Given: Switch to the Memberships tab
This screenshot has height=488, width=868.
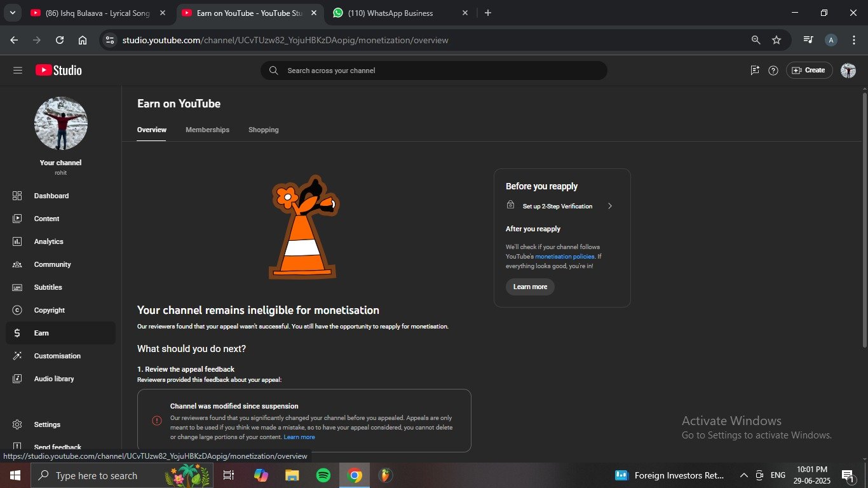Looking at the screenshot, I should pos(207,130).
